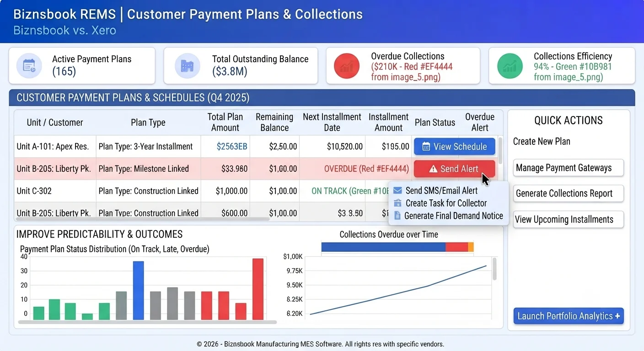The height and width of the screenshot is (351, 644).
Task: Click the green Collections Efficiency chart icon
Action: [x=510, y=66]
